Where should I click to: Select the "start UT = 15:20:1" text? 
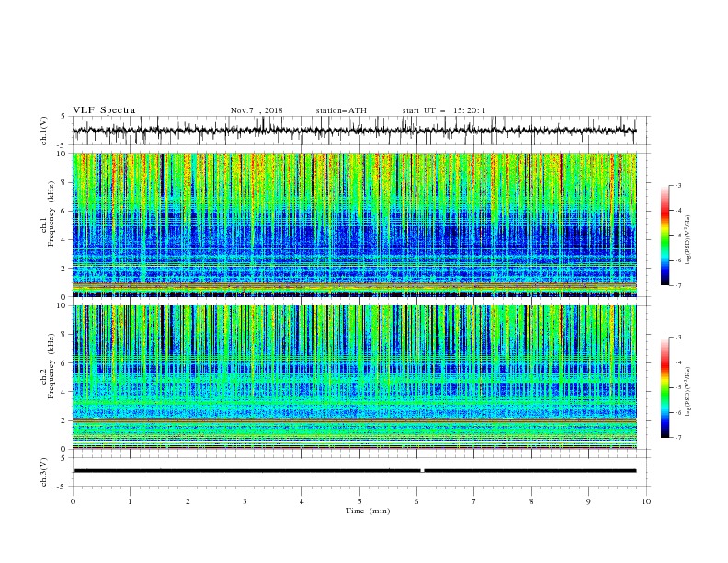[x=444, y=110]
